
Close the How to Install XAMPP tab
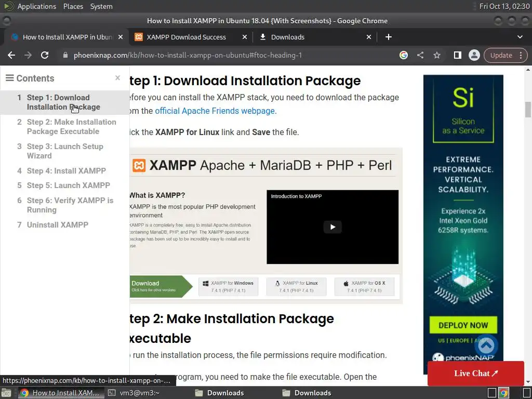[121, 37]
